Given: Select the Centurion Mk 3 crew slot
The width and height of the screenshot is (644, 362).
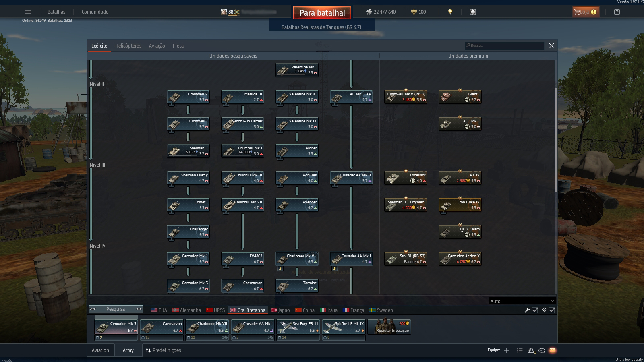Looking at the screenshot, I should click(x=116, y=329).
